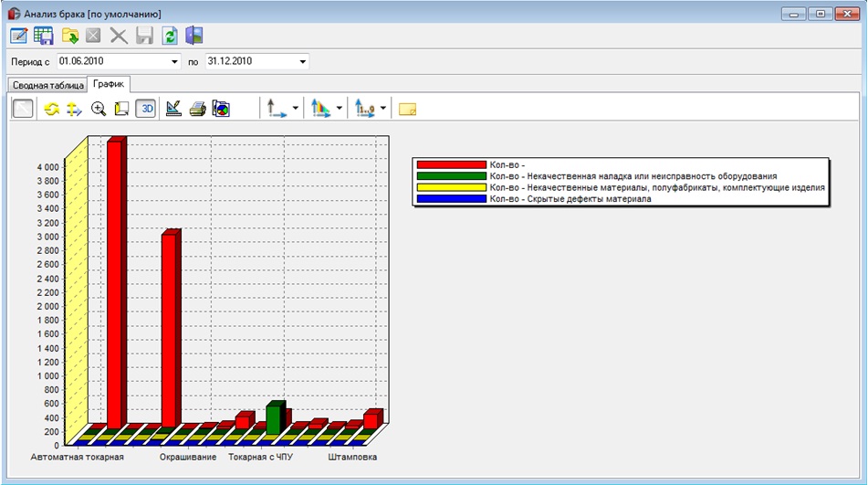Expand the end date 31.12.2010 dropdown
The height and width of the screenshot is (485, 868).
pyautogui.click(x=303, y=61)
